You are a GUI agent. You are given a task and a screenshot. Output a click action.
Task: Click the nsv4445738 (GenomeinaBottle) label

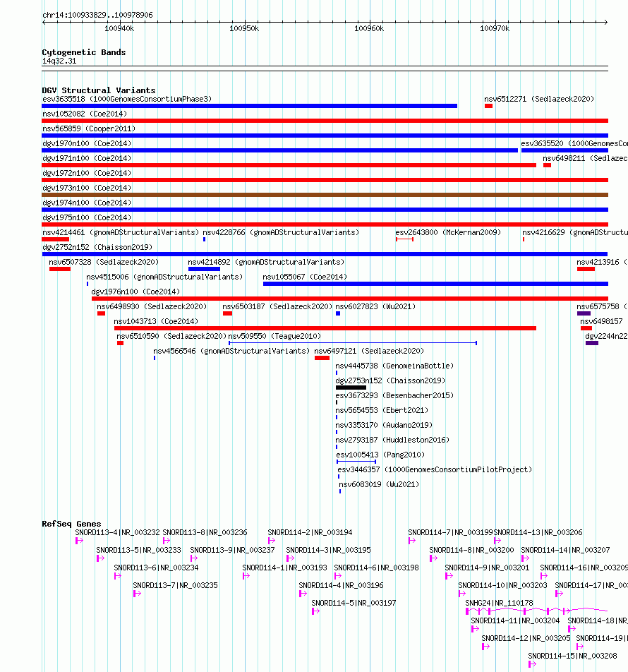pyautogui.click(x=394, y=366)
